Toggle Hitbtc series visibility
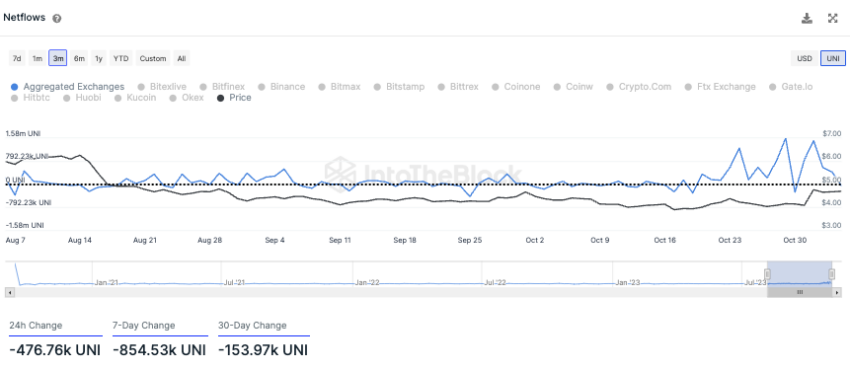 pyautogui.click(x=30, y=98)
